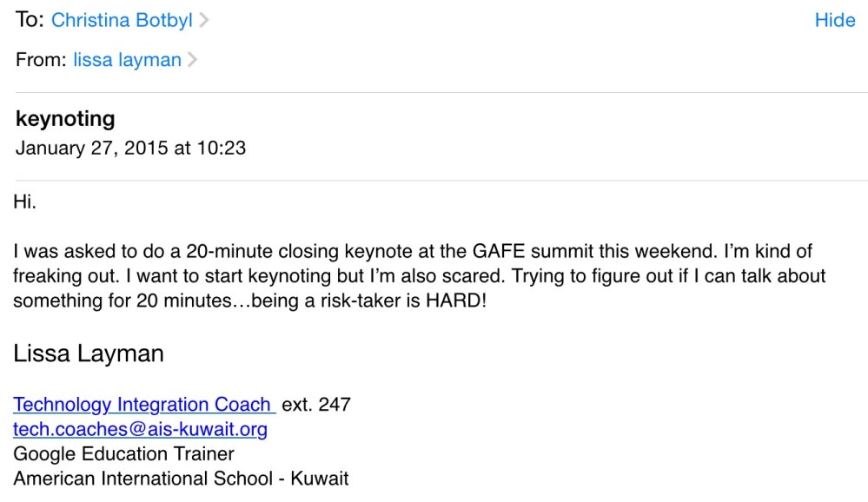The width and height of the screenshot is (868, 502).
Task: Expand the chevron beside Christina Botbyl
Action: point(204,21)
